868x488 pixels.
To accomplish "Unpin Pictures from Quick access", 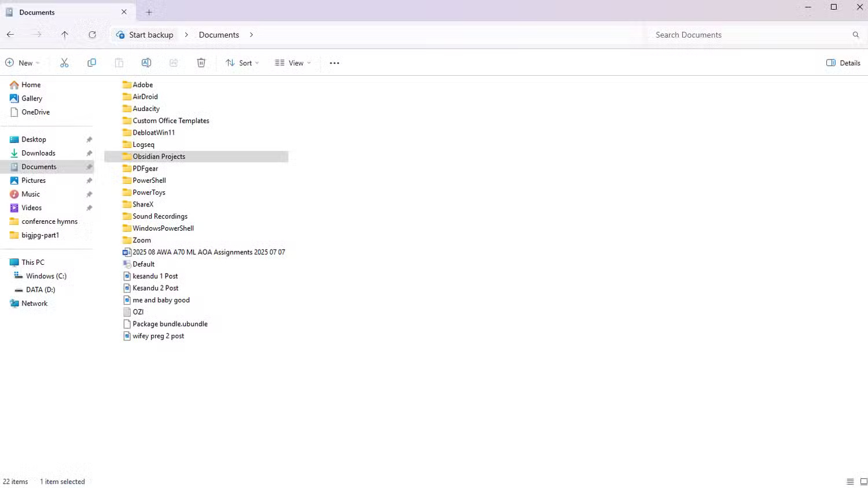I will 89,181.
